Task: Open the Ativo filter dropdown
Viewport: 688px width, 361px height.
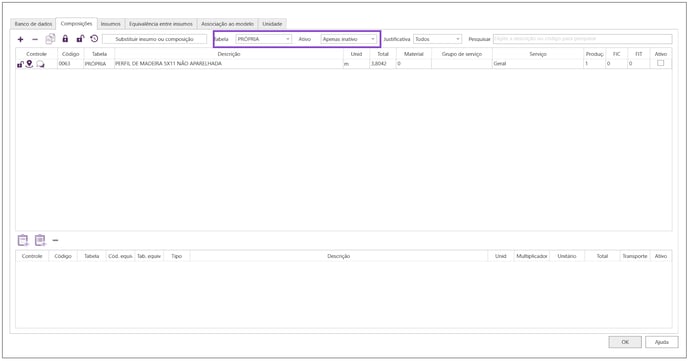Action: pos(349,39)
